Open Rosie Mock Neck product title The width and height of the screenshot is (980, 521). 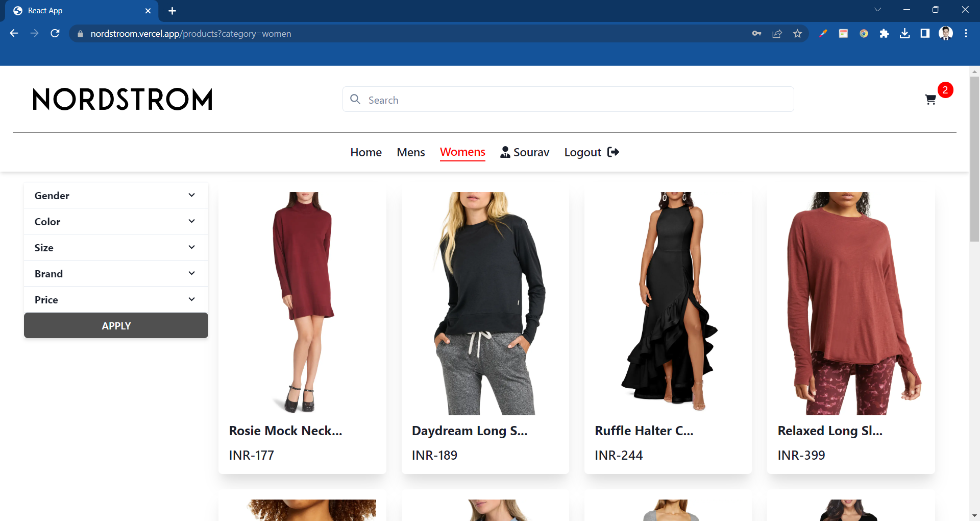pos(285,431)
